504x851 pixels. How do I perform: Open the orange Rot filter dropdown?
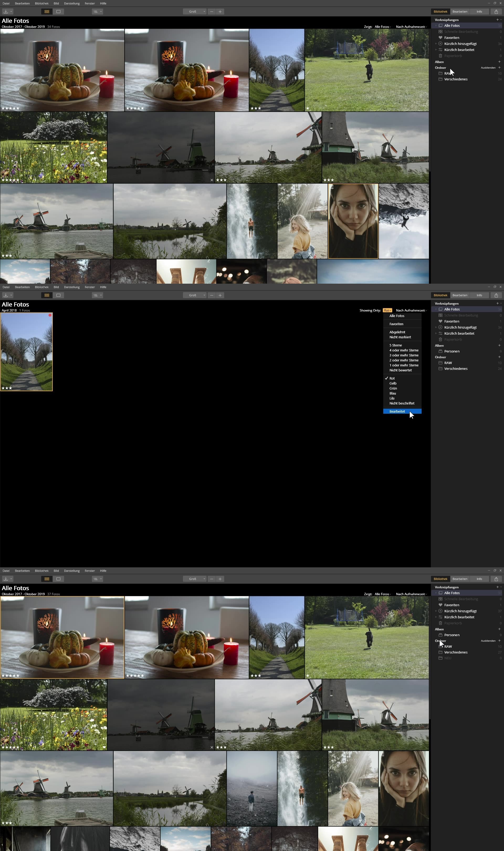[x=387, y=310]
